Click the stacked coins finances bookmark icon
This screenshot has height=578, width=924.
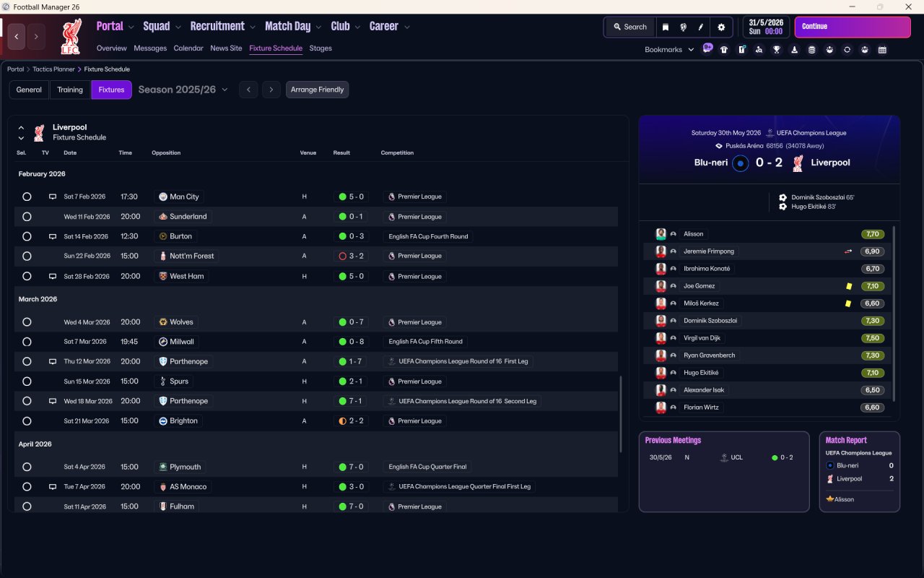click(x=812, y=50)
